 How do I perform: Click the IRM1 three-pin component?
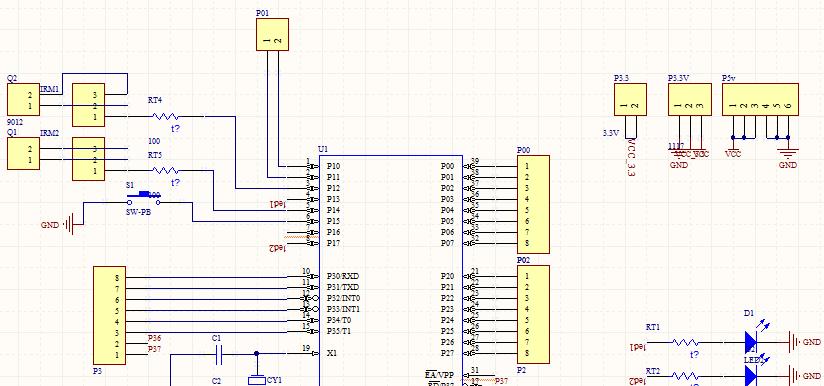88,105
